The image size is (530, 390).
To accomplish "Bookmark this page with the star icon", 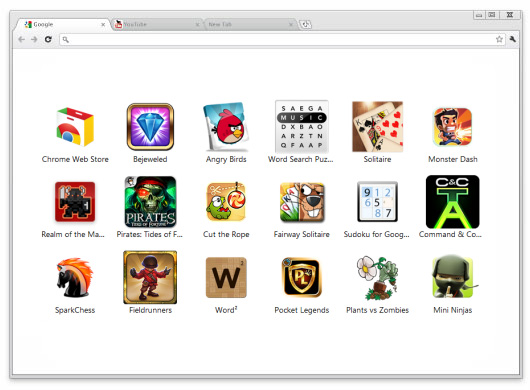I will point(499,40).
